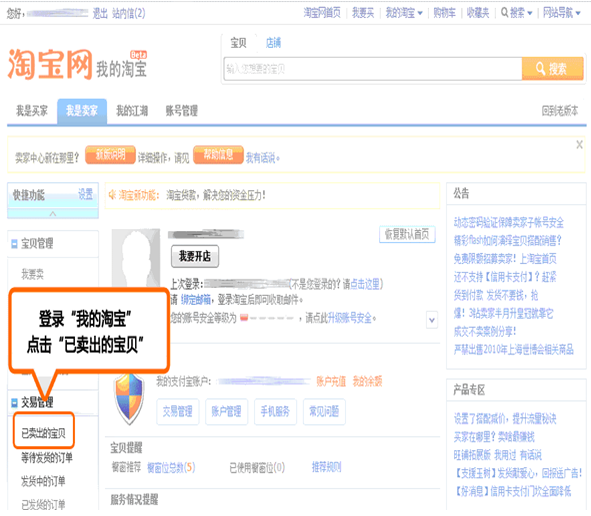Click 绑定邮箱 link
591x516 pixels.
click(196, 300)
